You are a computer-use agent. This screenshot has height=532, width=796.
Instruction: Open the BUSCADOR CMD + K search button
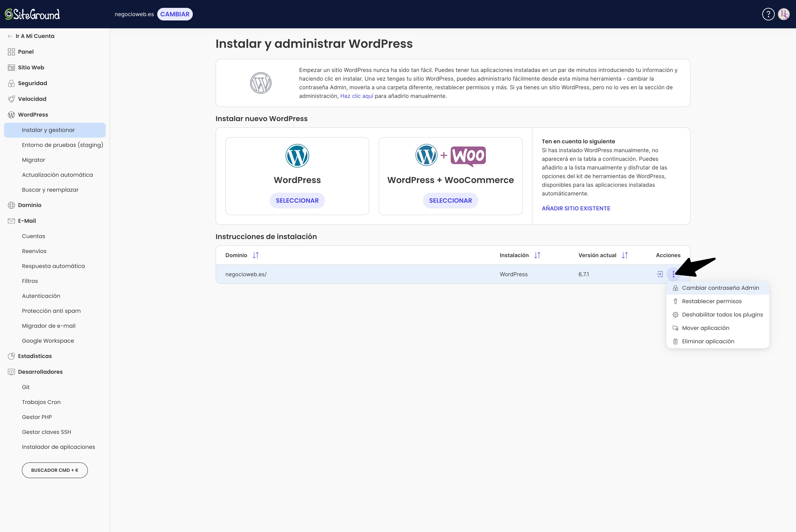(x=55, y=470)
